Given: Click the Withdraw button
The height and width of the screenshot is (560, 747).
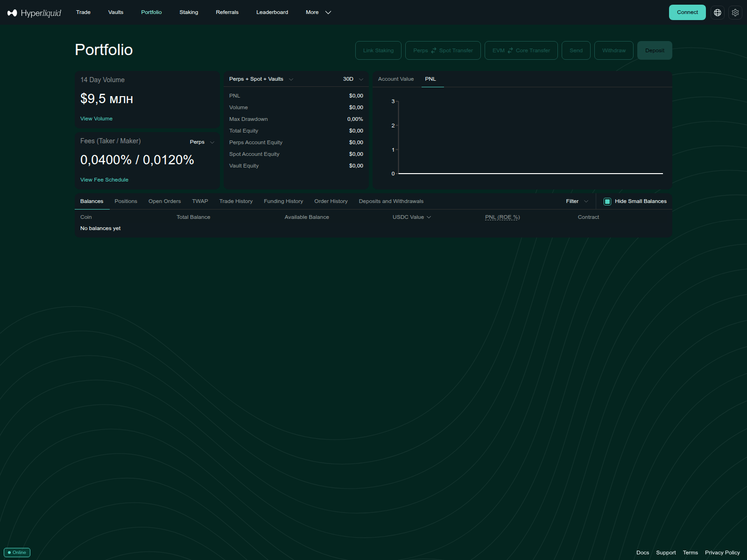Looking at the screenshot, I should click(x=614, y=50).
